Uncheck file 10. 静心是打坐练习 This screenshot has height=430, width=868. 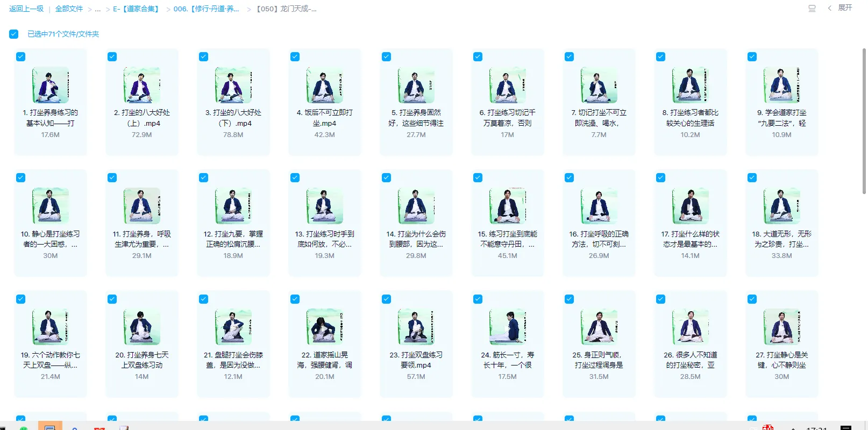21,177
